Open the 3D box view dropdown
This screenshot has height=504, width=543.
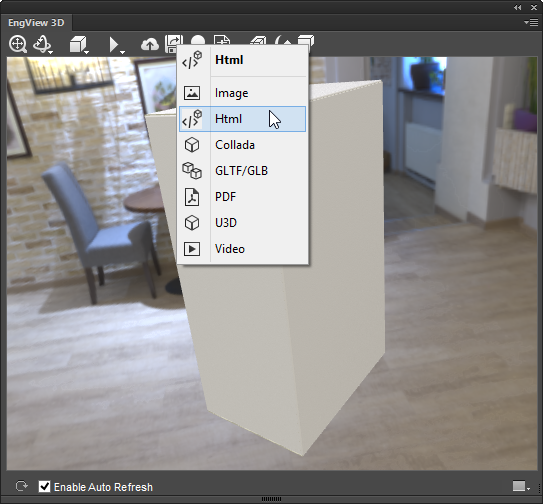pos(79,45)
